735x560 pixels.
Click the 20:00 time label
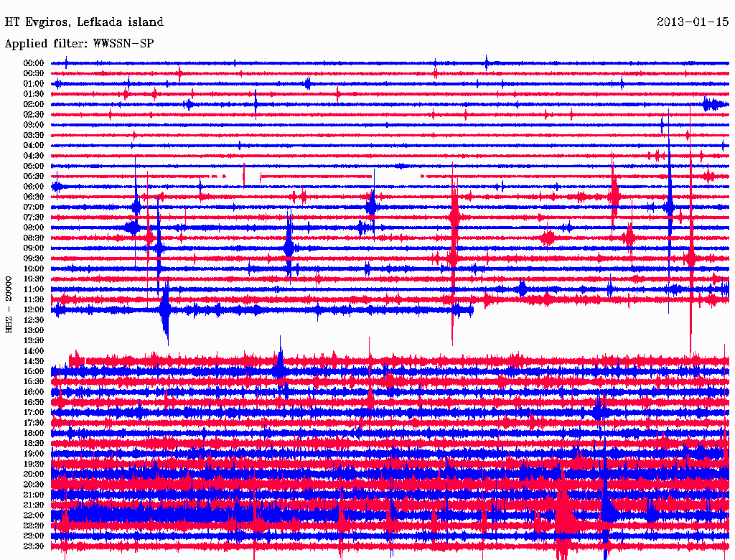[34, 474]
